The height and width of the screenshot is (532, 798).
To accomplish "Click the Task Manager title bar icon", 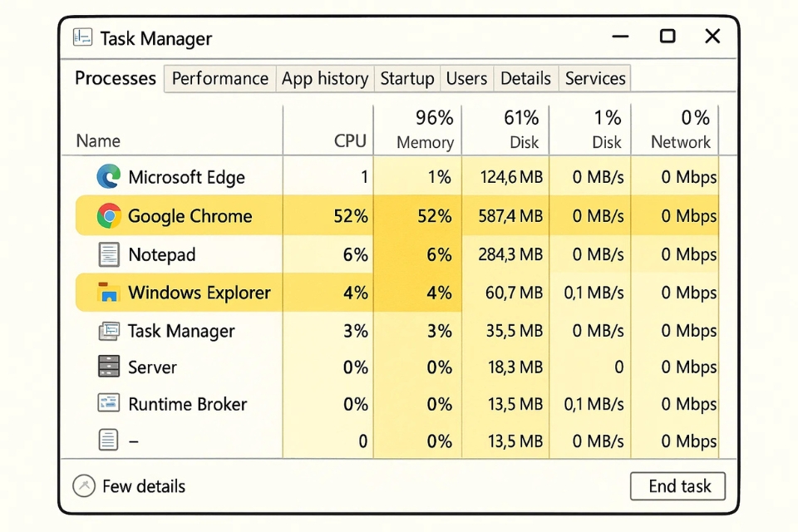I will [82, 38].
